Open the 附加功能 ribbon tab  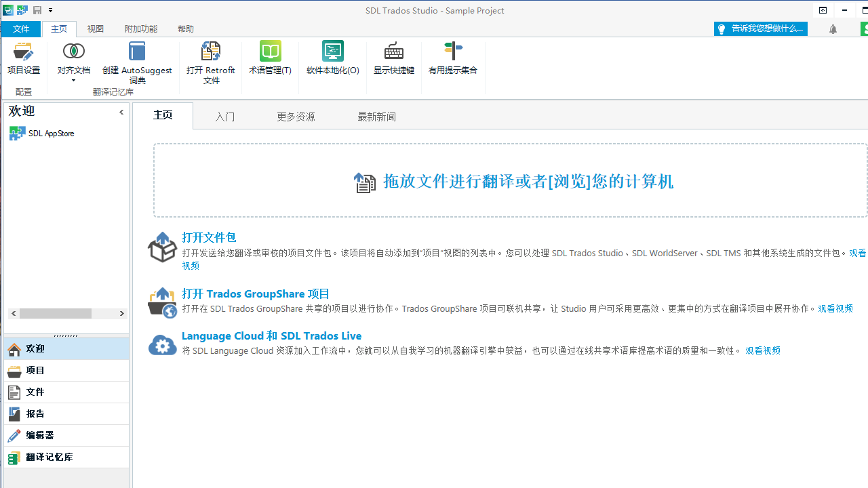(140, 28)
